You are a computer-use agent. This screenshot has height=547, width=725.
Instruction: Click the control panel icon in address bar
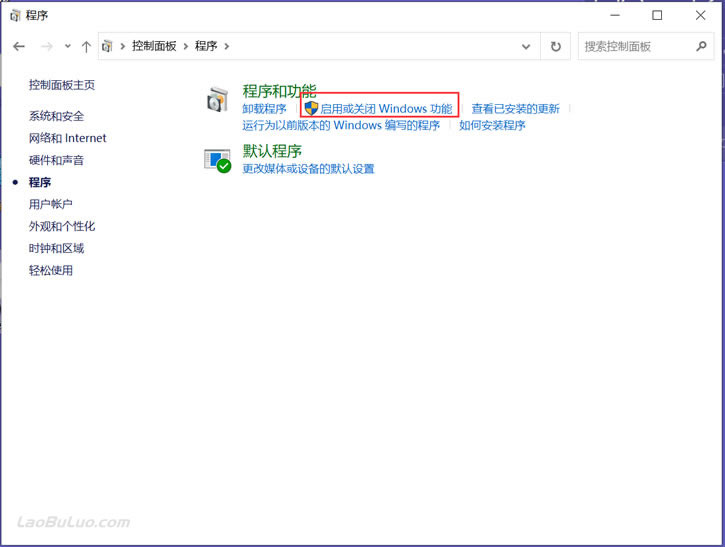[107, 46]
